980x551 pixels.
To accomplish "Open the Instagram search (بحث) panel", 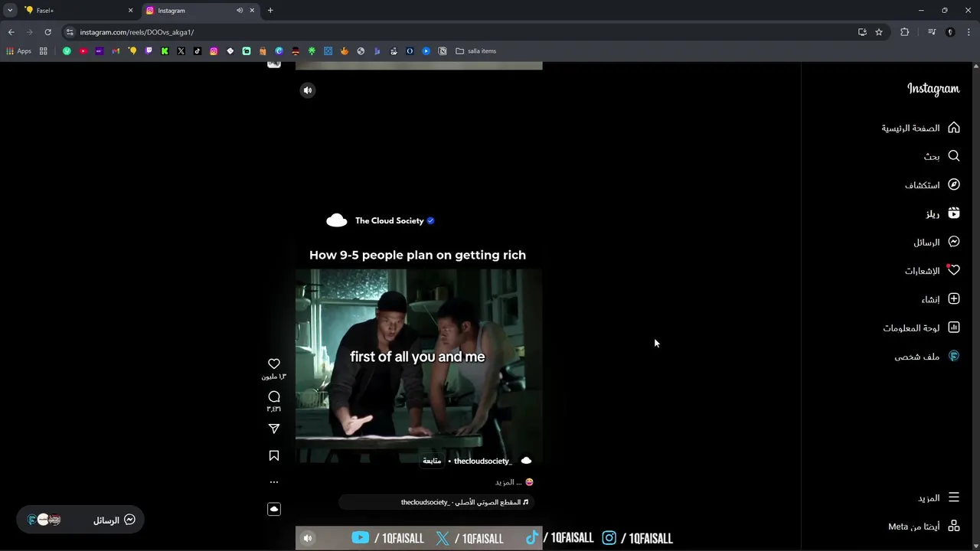I will click(x=942, y=156).
